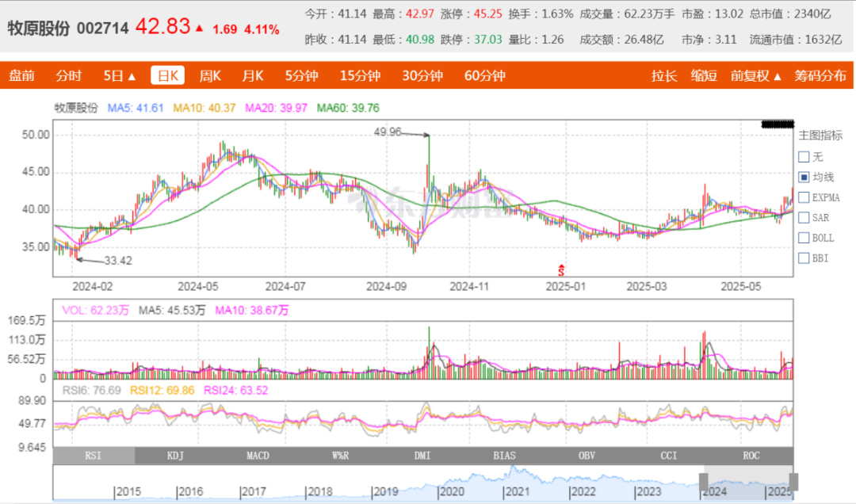Click 拉长 to stretch the chart
856x504 pixels.
point(664,76)
